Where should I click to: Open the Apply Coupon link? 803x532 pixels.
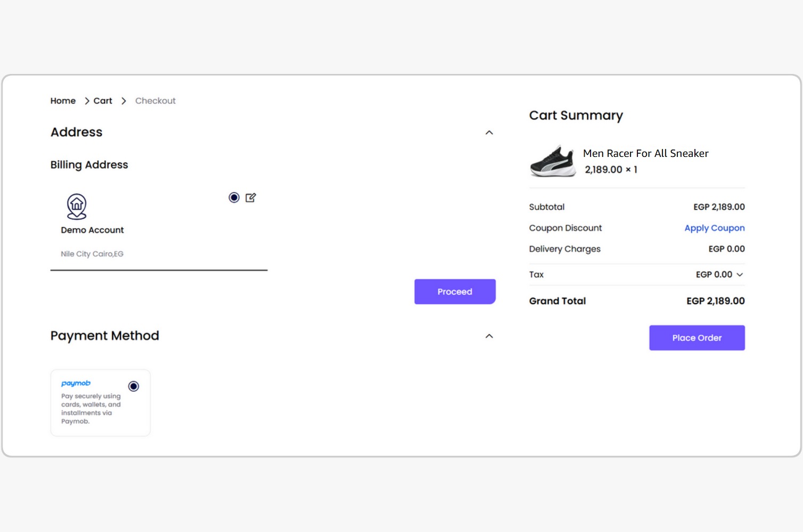pyautogui.click(x=714, y=228)
